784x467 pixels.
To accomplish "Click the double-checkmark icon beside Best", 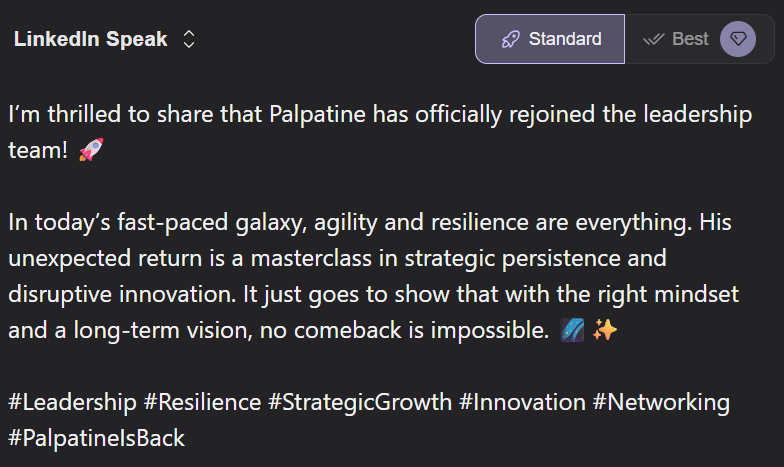I will pyautogui.click(x=654, y=40).
